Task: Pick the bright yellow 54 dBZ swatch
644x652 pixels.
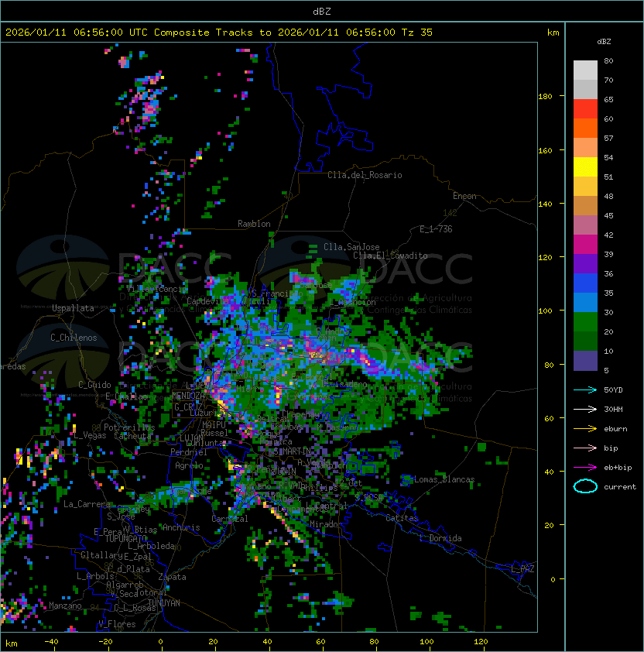Action: pos(585,166)
